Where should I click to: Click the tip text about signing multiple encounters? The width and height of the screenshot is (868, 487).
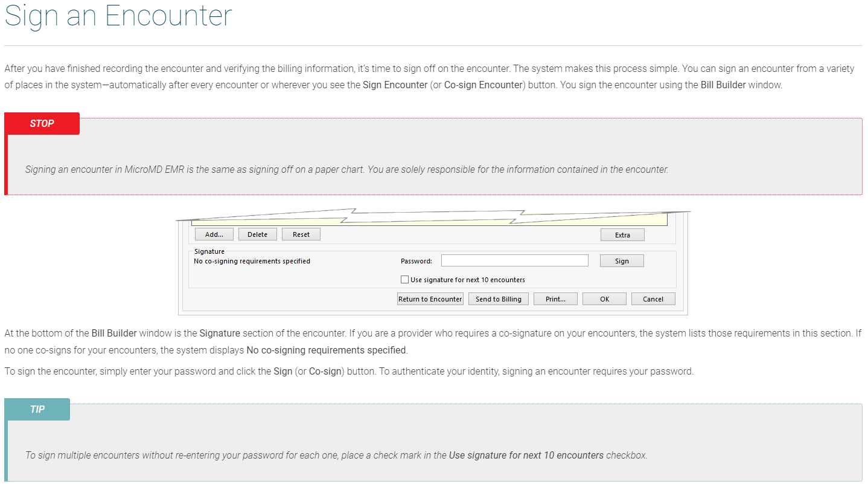tap(336, 455)
